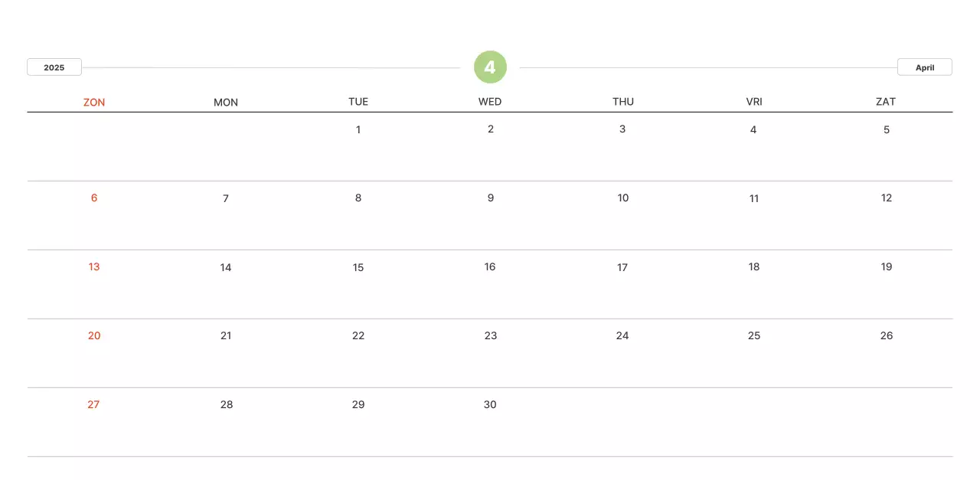Select the 30th, last day of April
The height and width of the screenshot is (480, 980).
point(490,404)
